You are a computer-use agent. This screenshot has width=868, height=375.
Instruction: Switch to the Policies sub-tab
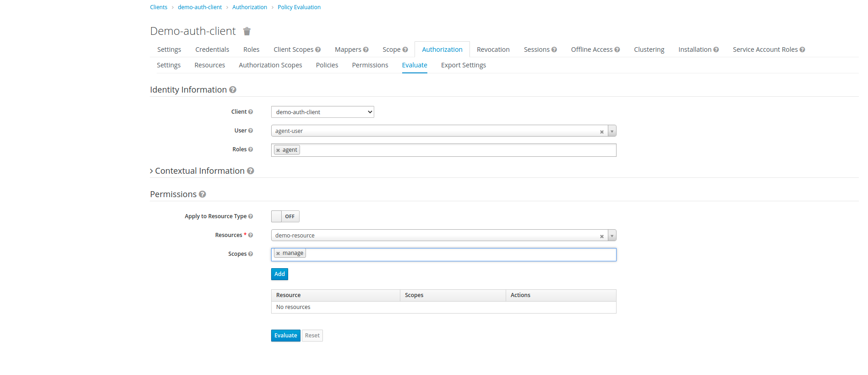[x=327, y=65]
